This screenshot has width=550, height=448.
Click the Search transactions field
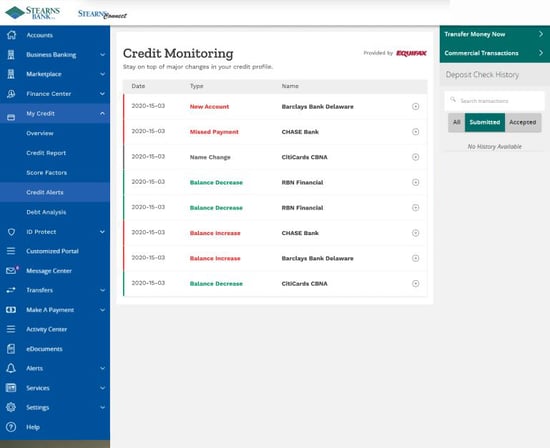[494, 101]
